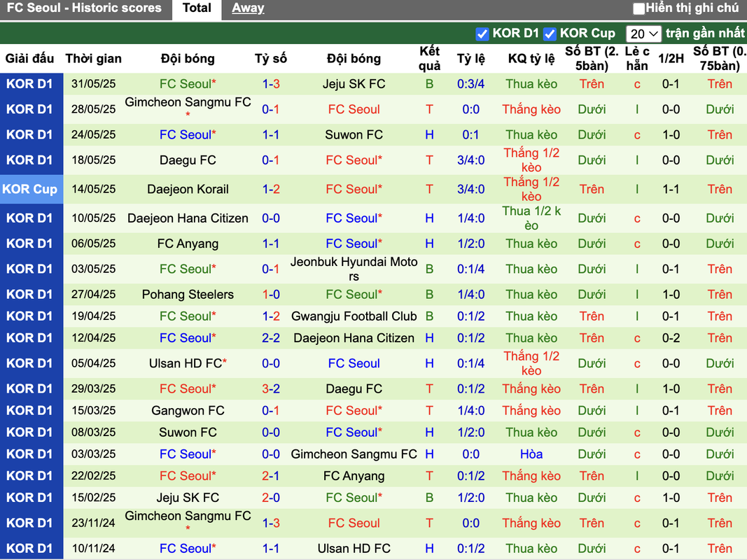Viewport: 747px width, 560px height.
Task: Click the date 19/04/25
Action: (93, 316)
